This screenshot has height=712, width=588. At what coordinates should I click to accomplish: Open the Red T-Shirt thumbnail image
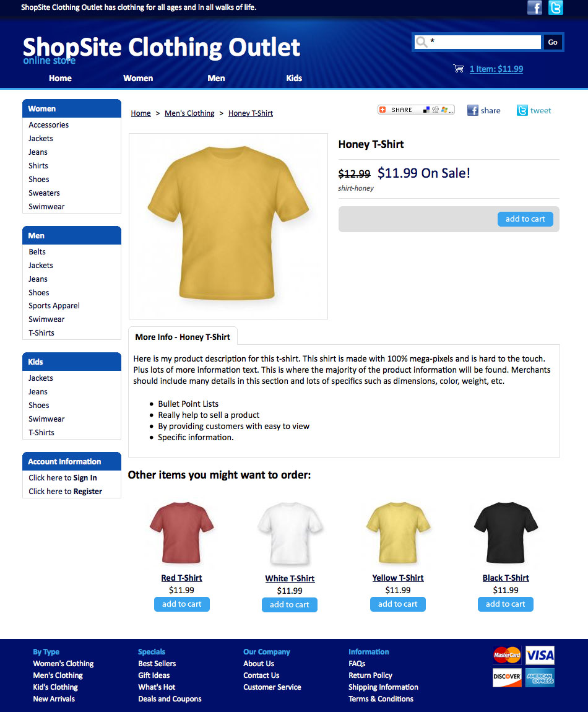click(181, 532)
